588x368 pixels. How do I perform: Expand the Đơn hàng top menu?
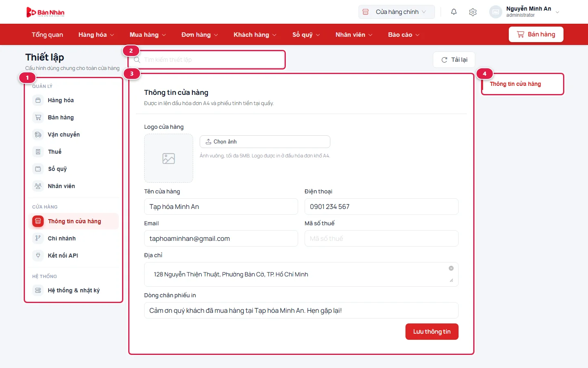point(200,35)
